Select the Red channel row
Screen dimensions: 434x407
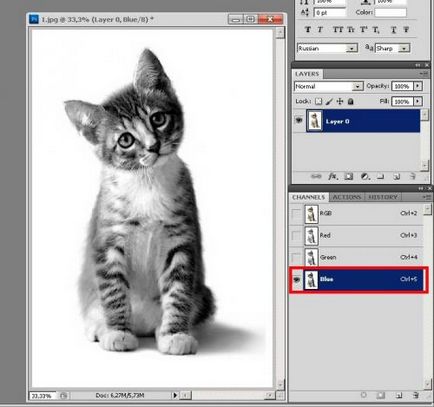(357, 236)
